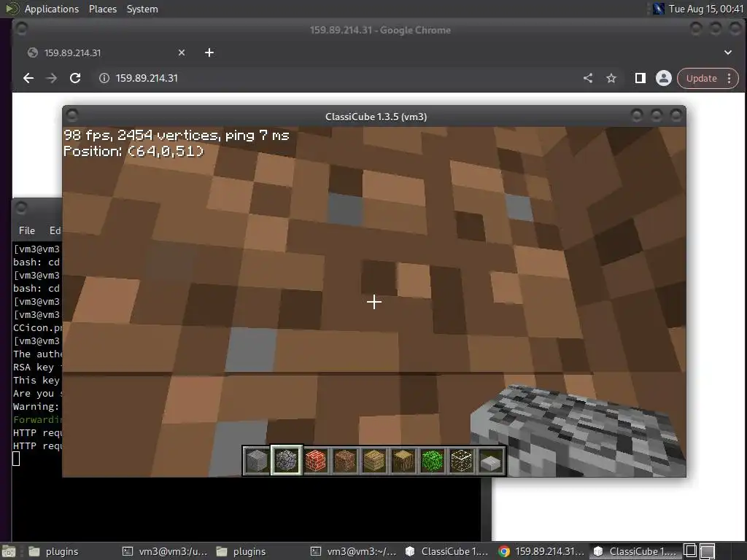Close the 159.89.214.31 tab
The image size is (747, 560).
click(182, 52)
